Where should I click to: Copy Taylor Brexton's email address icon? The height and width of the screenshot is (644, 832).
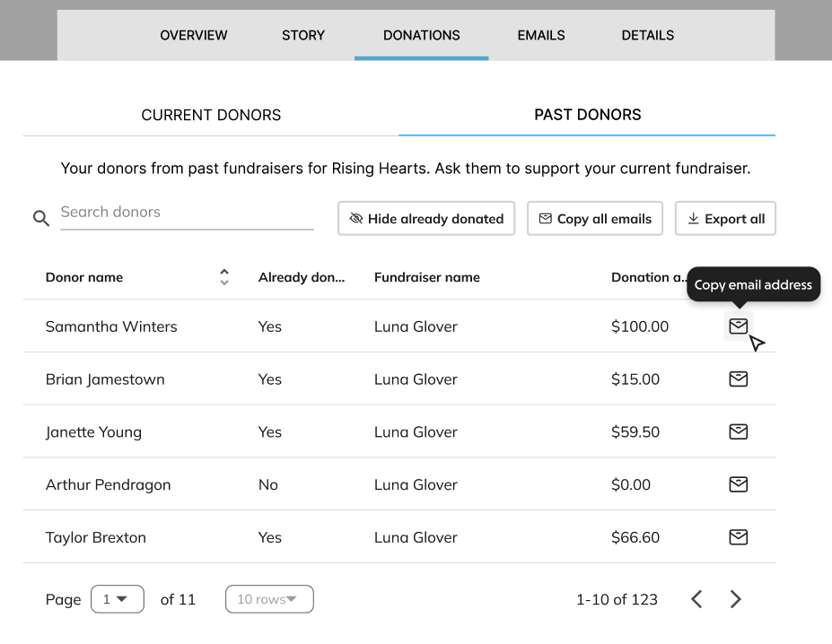[x=738, y=537]
